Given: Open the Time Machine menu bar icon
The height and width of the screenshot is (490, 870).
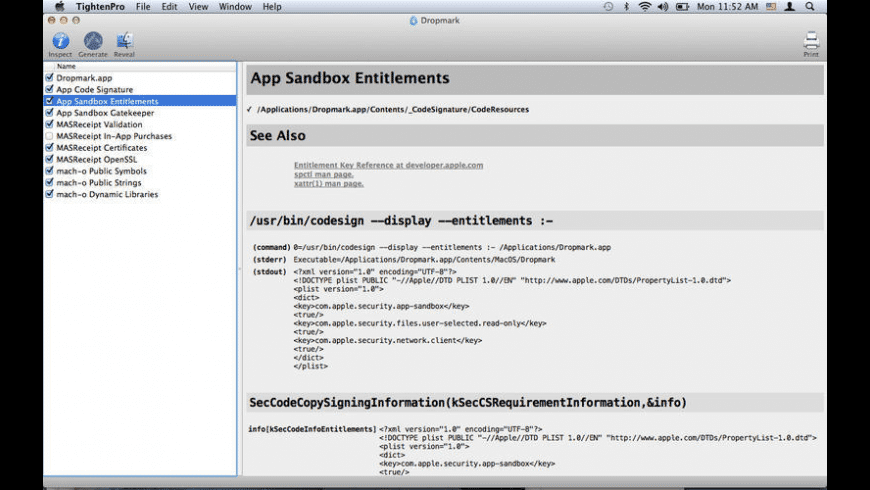Looking at the screenshot, I should (608, 6).
